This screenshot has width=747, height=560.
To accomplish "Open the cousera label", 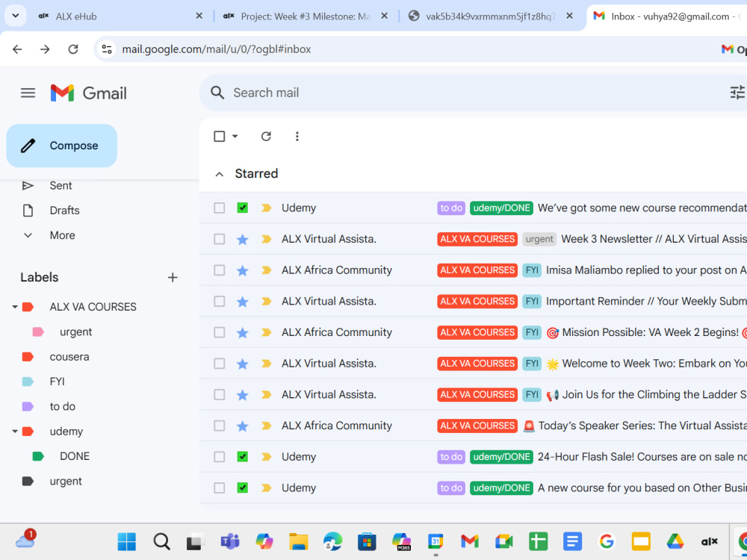I will point(69,357).
